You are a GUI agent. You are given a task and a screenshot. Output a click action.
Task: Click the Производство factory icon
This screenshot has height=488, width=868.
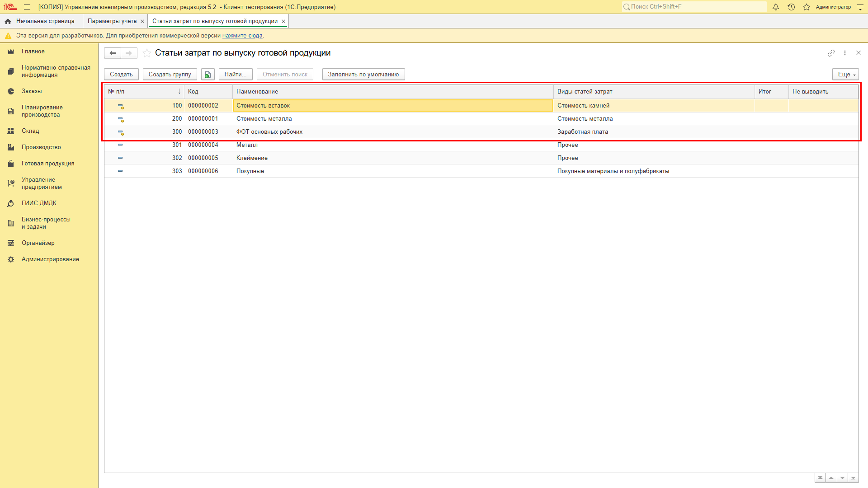pyautogui.click(x=11, y=147)
